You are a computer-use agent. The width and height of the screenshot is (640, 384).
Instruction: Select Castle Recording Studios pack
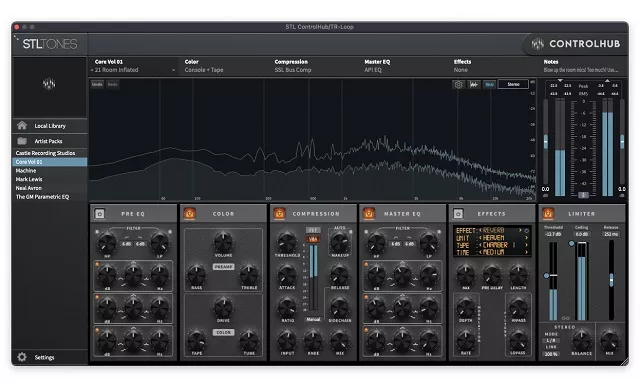click(49, 153)
